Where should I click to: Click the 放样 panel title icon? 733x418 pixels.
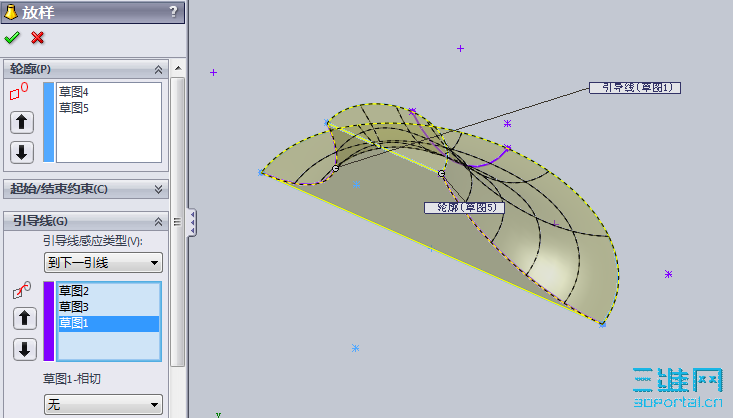(10, 12)
